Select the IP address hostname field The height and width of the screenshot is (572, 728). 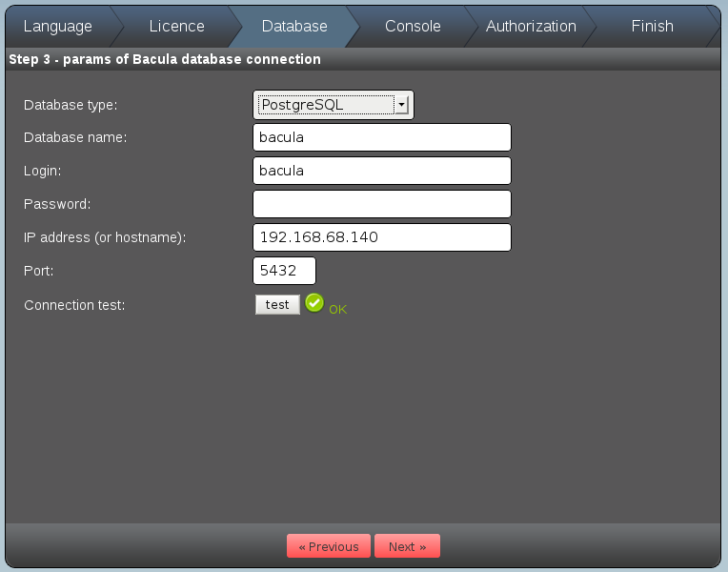click(x=382, y=237)
